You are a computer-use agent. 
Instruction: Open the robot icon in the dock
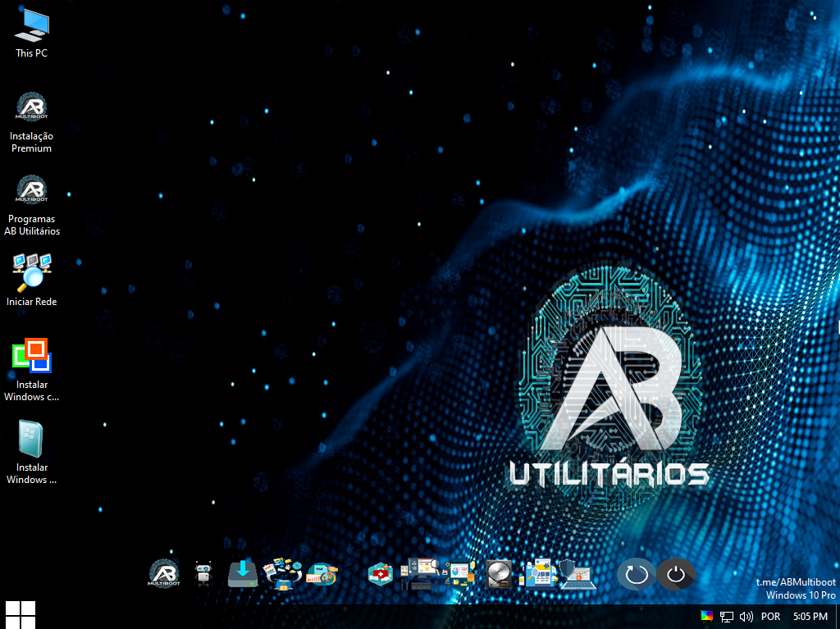pyautogui.click(x=203, y=574)
